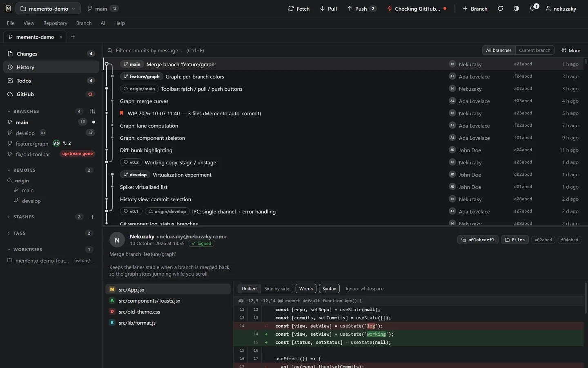Click the Nekuzaky avatar in commit details
The image size is (588, 368).
click(117, 240)
